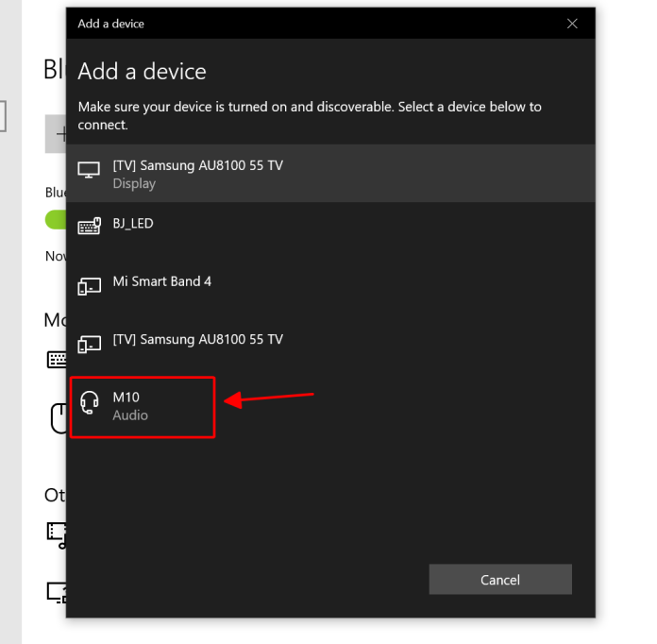The image size is (657, 644).
Task: Toggle the green Bluetooth switch
Action: (55, 219)
